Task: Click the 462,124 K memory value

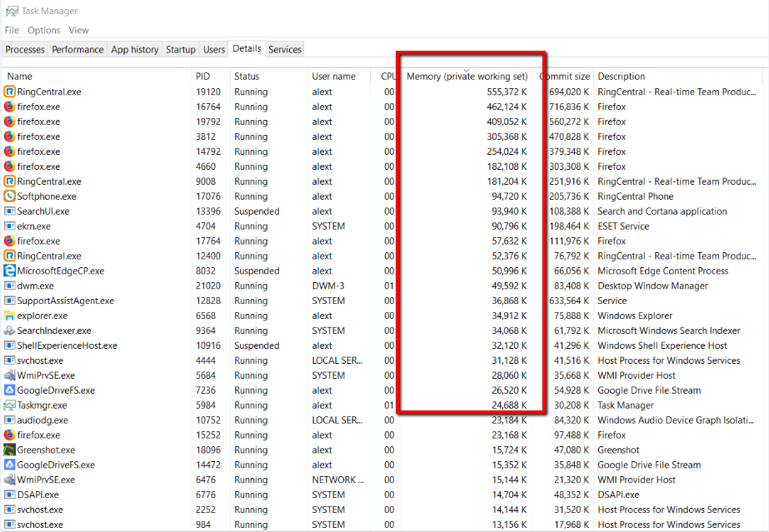Action: coord(507,107)
